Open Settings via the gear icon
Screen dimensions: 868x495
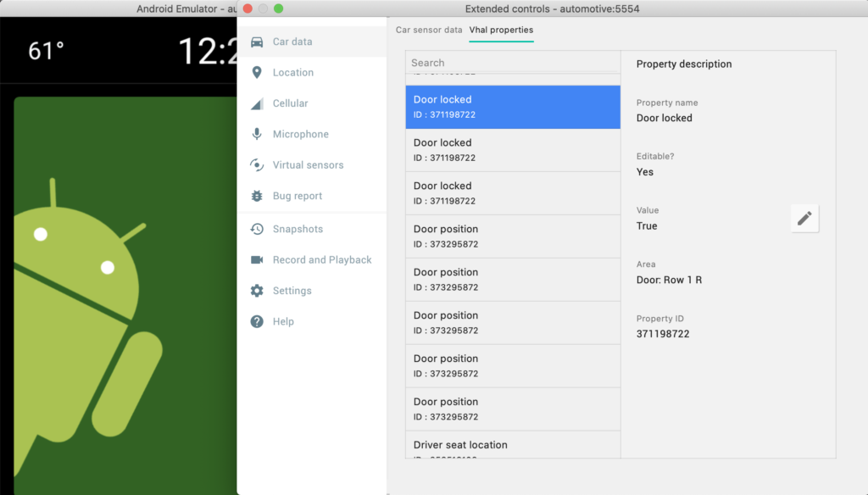pos(257,291)
